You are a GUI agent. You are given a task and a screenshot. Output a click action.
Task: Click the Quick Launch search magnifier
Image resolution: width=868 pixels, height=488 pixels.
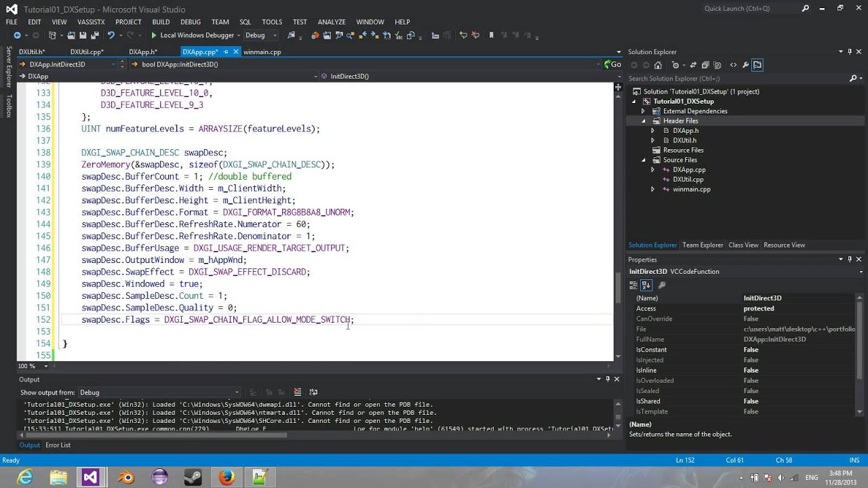(x=806, y=8)
